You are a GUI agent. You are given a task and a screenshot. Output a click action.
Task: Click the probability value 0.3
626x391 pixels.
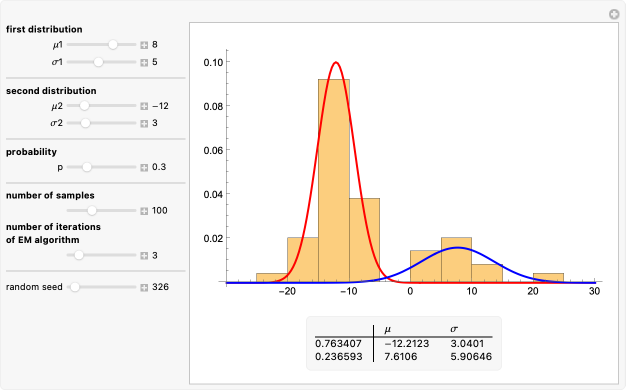159,167
